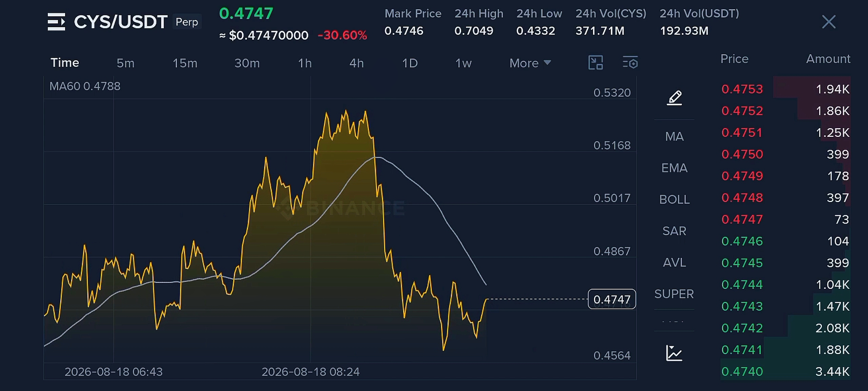The image size is (868, 391).
Task: Open chart display settings icon
Action: point(630,63)
